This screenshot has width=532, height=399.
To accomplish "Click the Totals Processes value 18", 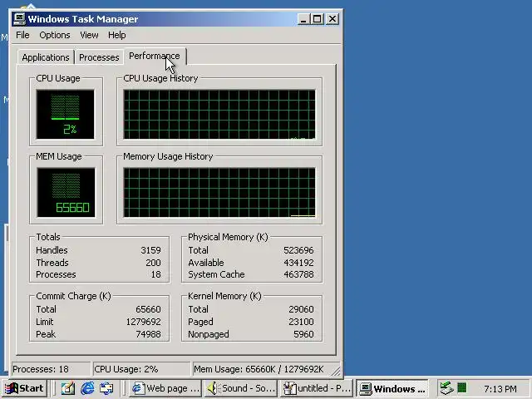I will coord(156,274).
